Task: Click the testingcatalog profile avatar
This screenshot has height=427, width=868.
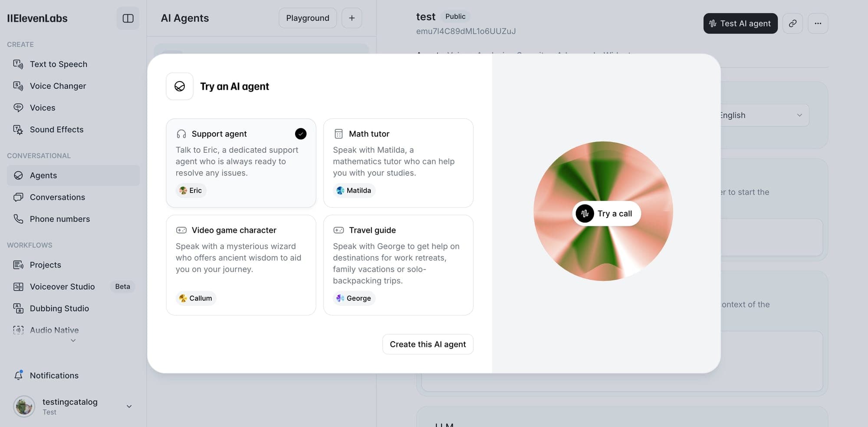Action: coord(24,406)
